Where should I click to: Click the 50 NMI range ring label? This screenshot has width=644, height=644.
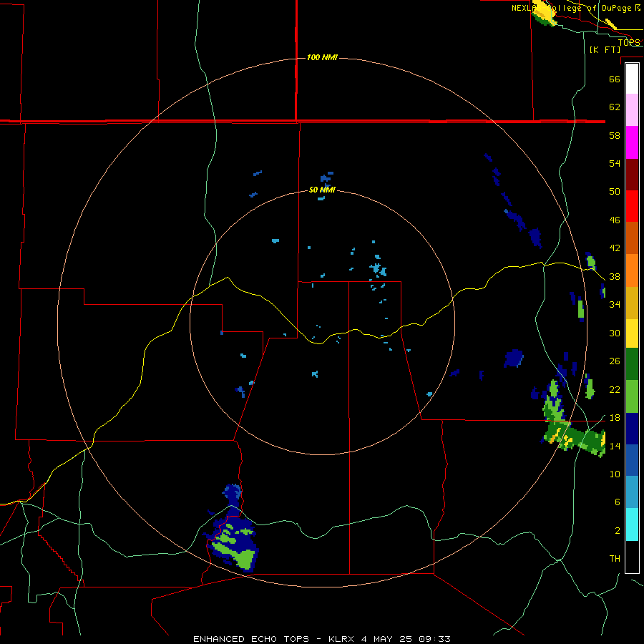[x=322, y=190]
